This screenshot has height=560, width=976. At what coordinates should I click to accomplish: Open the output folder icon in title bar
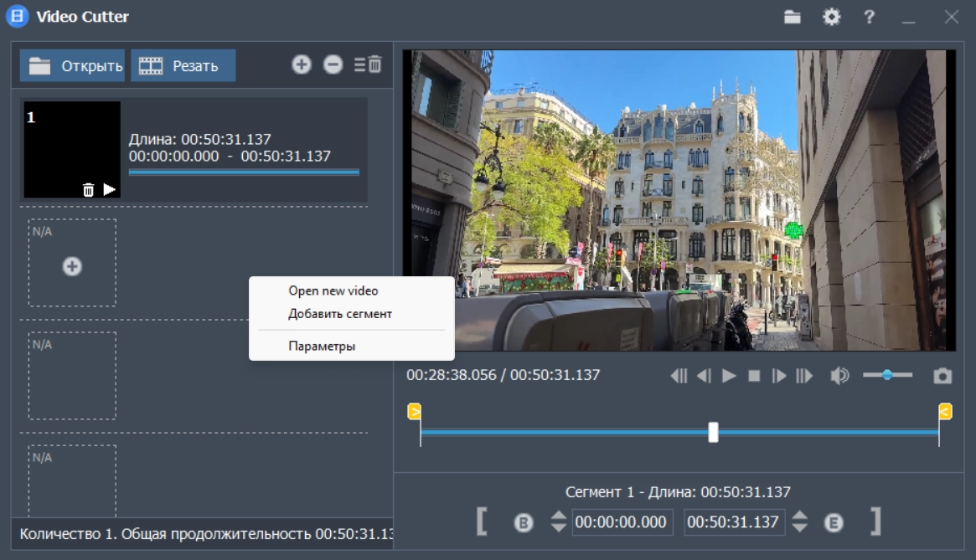793,17
